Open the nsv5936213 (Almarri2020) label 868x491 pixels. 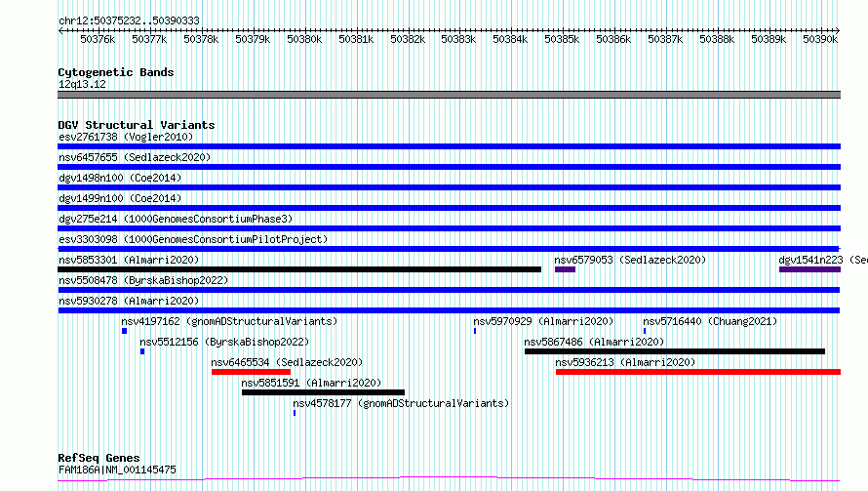click(625, 362)
